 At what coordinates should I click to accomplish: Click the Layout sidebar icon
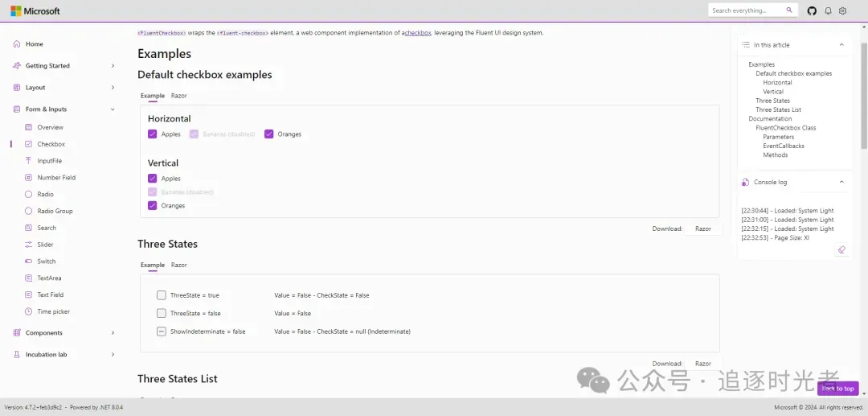pos(17,88)
